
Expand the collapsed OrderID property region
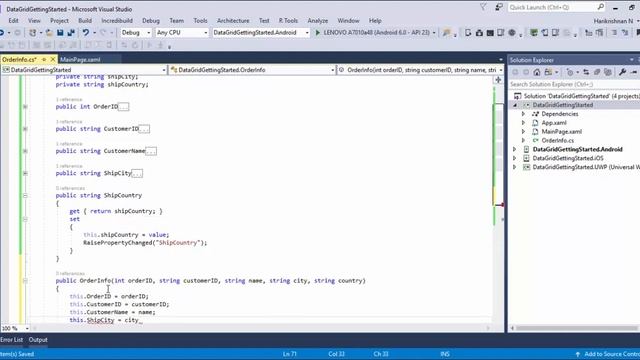[25, 107]
